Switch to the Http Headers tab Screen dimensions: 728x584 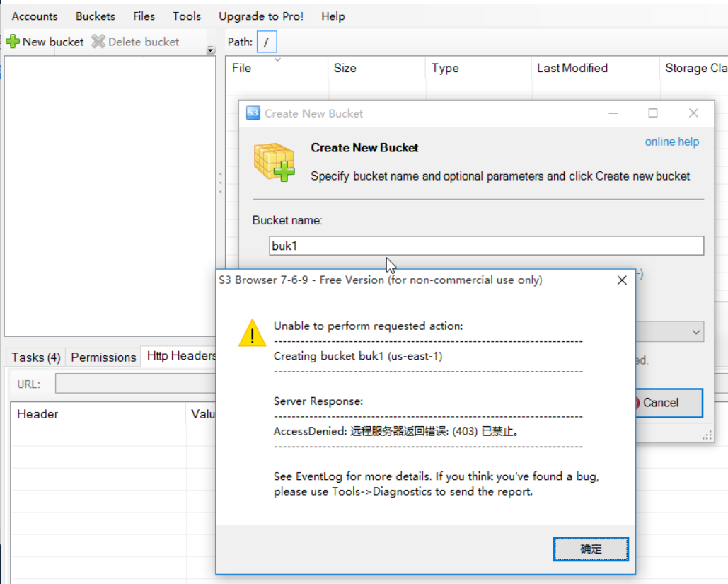pos(179,356)
